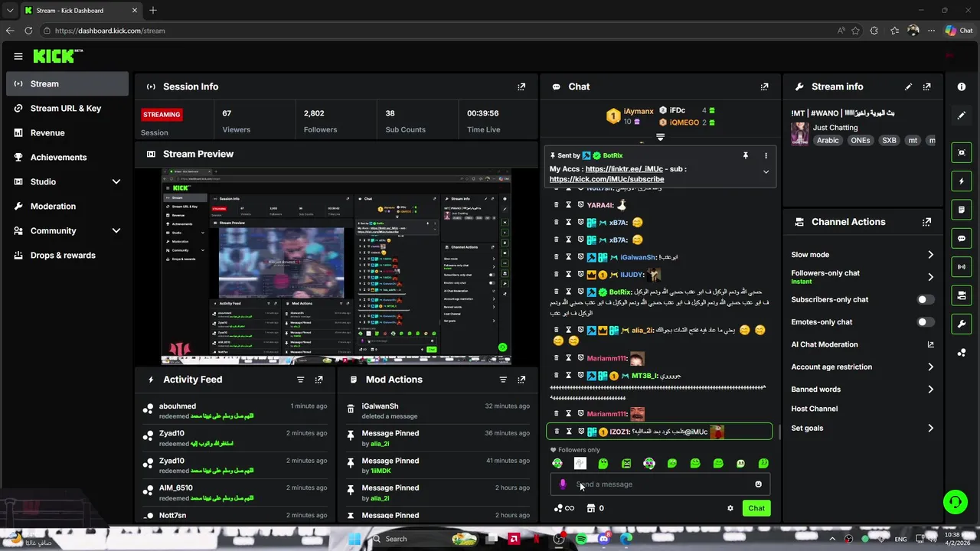Open Account age restriction options
This screenshot has height=551, width=980.
pyautogui.click(x=863, y=367)
